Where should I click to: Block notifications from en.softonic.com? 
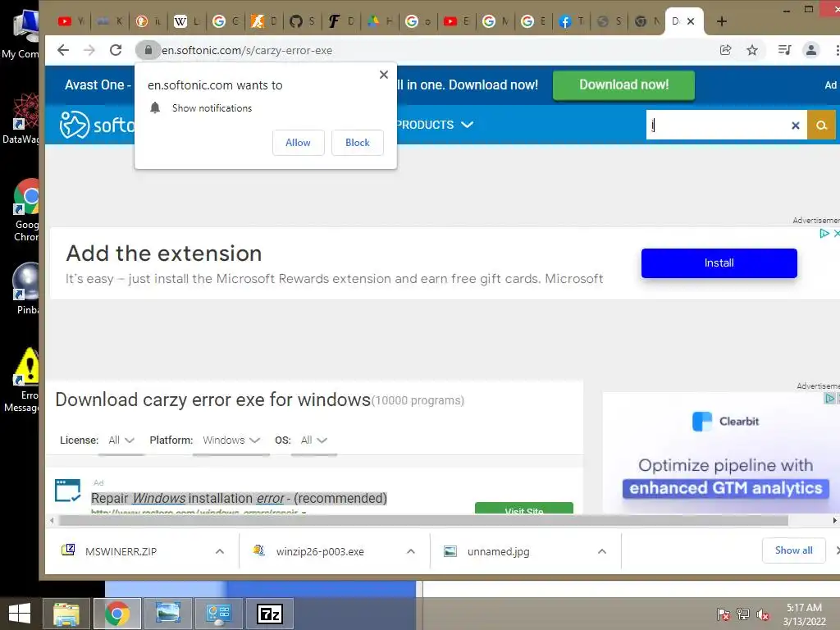[358, 143]
